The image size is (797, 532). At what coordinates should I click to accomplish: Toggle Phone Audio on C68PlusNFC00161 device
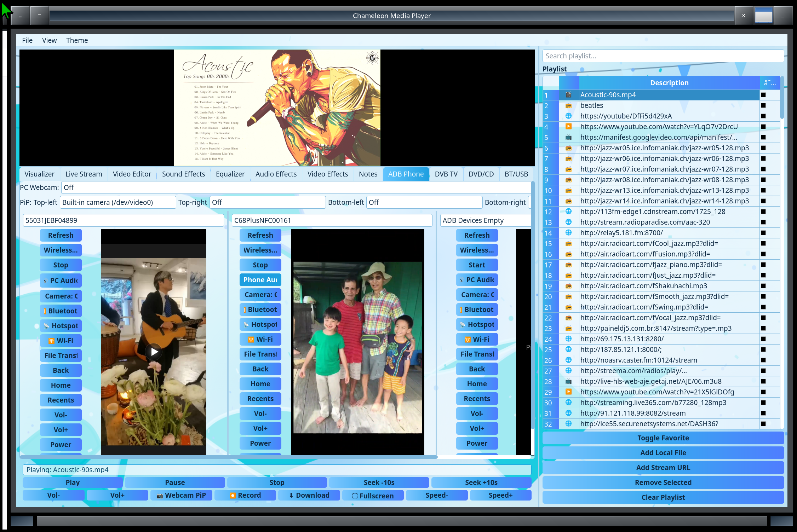tap(260, 280)
